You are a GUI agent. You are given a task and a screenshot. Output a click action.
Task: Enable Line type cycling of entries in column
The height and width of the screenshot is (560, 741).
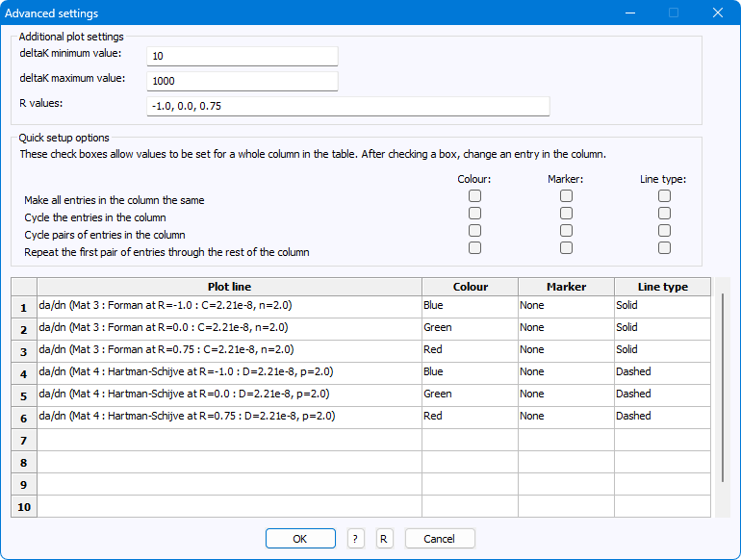(664, 214)
